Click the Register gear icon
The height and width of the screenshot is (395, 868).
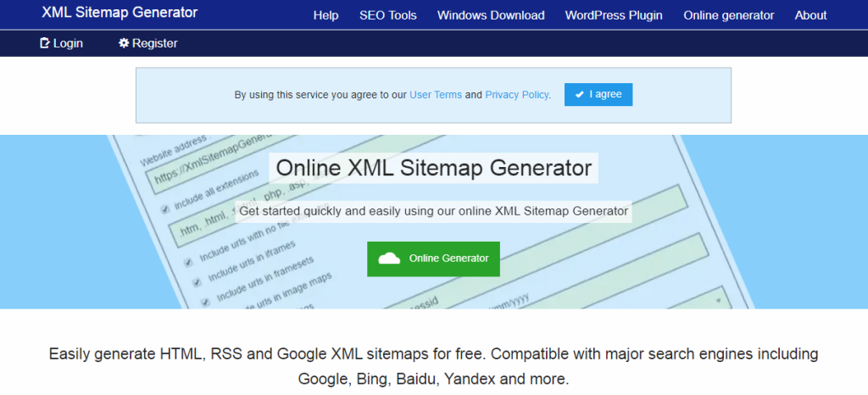click(x=124, y=43)
